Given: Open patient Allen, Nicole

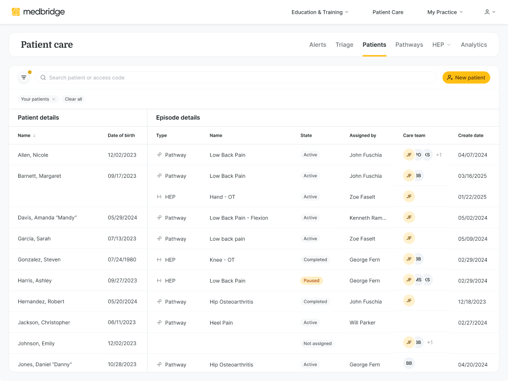Looking at the screenshot, I should [33, 155].
